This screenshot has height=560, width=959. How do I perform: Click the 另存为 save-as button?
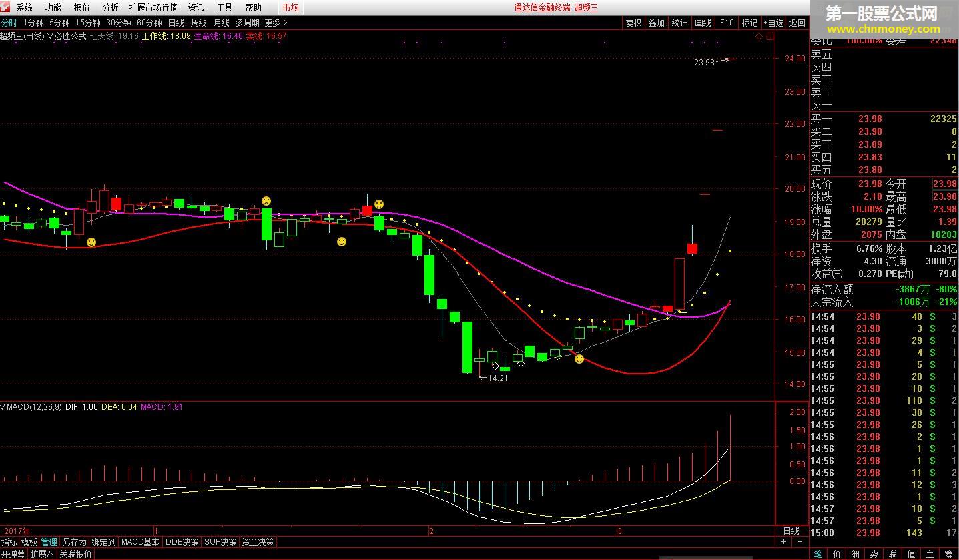[75, 542]
